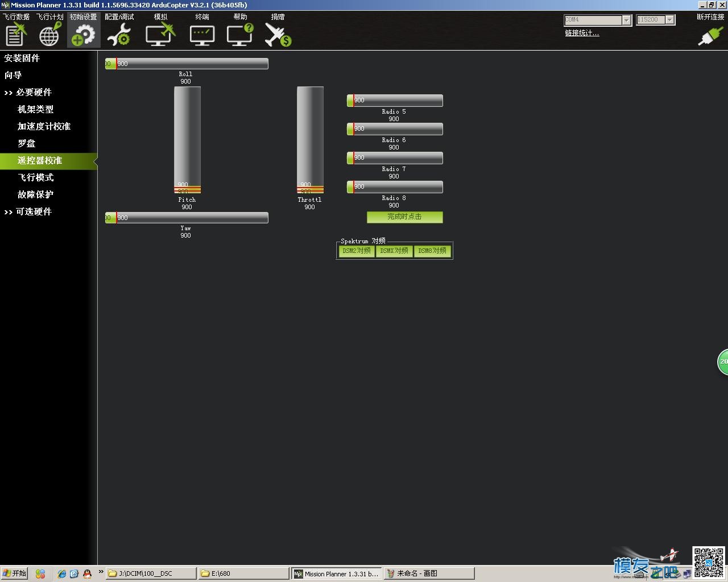This screenshot has width=728, height=582.
Task: Open the 帮助 help icon
Action: (240, 34)
